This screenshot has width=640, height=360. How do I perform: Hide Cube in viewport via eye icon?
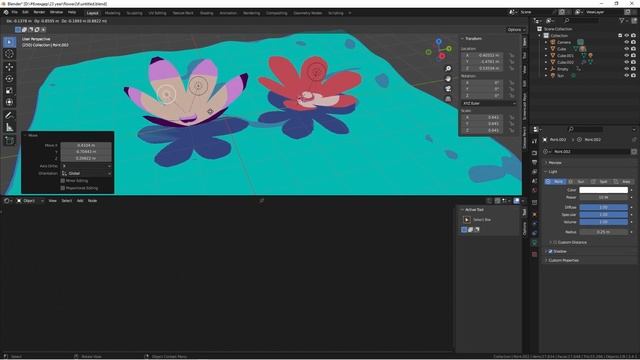pyautogui.click(x=627, y=49)
